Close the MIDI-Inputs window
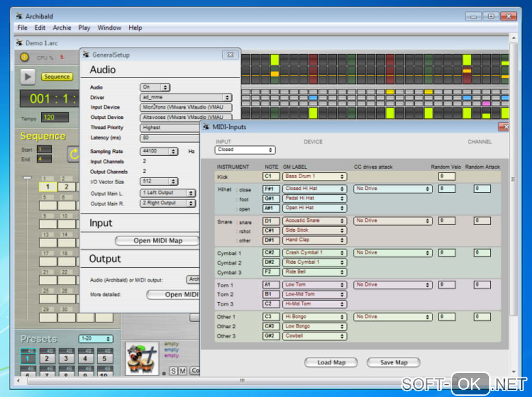 [x=504, y=127]
